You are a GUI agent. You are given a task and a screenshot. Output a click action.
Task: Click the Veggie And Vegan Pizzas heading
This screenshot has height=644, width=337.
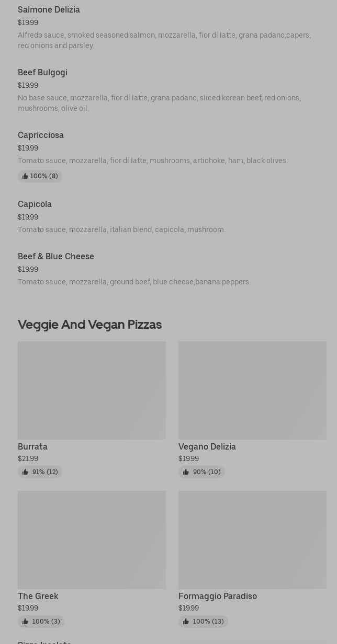coord(89,325)
